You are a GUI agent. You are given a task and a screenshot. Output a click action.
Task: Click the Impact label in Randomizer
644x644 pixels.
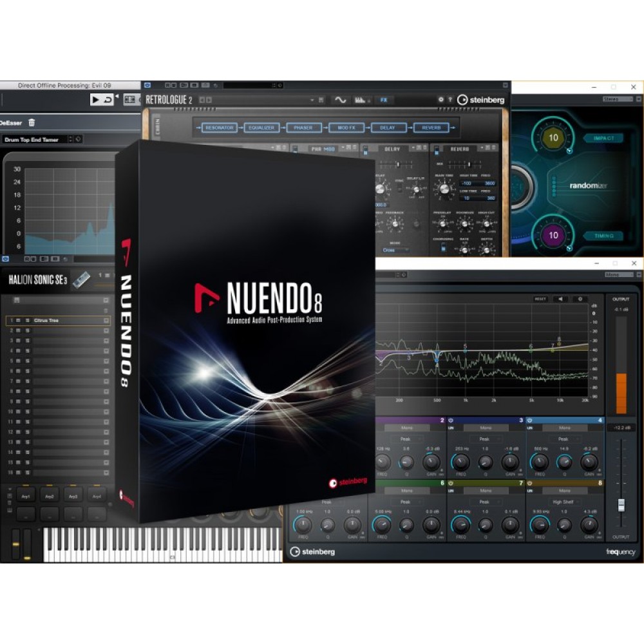pyautogui.click(x=603, y=138)
